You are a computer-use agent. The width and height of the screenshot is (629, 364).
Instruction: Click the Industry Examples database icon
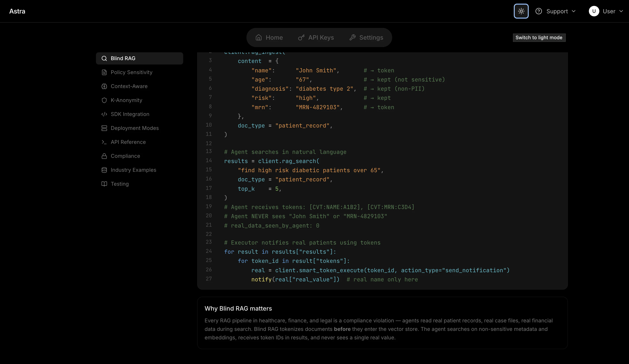[x=104, y=170]
